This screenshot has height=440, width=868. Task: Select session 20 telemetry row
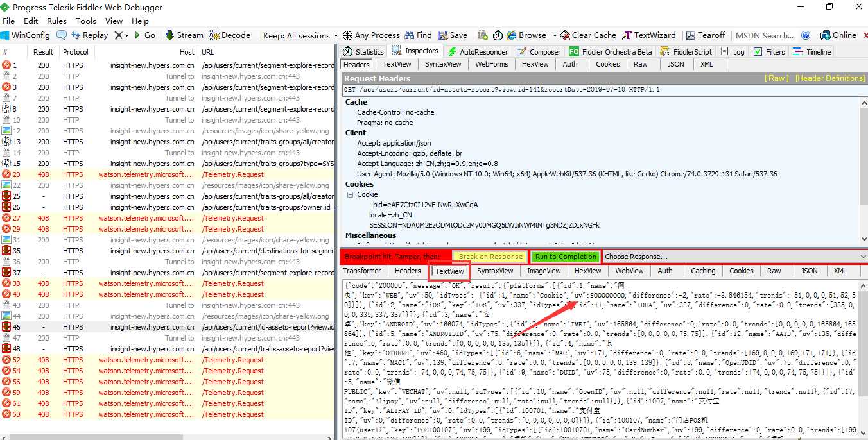click(x=168, y=174)
